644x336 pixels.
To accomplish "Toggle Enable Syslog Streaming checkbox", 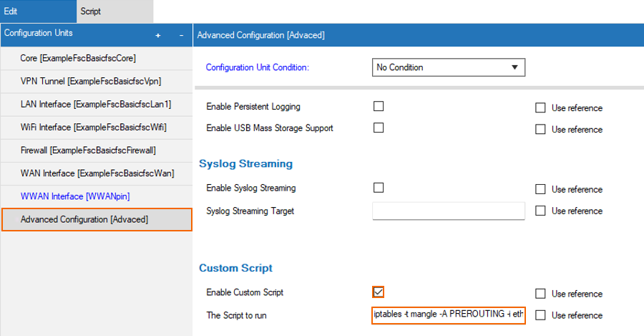I will click(x=379, y=188).
